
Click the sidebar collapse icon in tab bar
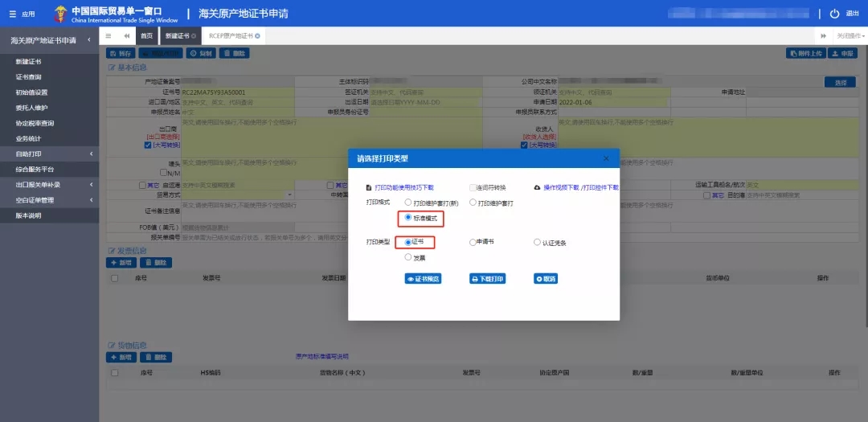[x=108, y=36]
